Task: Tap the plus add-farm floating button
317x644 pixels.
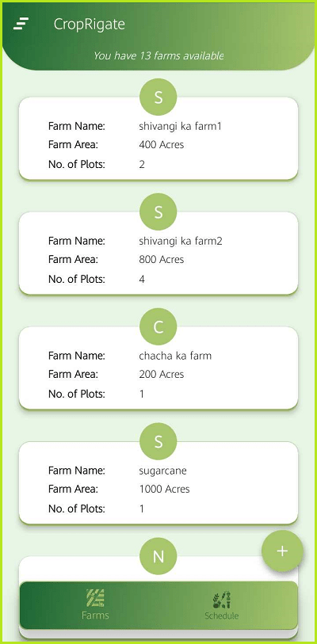Action: [282, 551]
